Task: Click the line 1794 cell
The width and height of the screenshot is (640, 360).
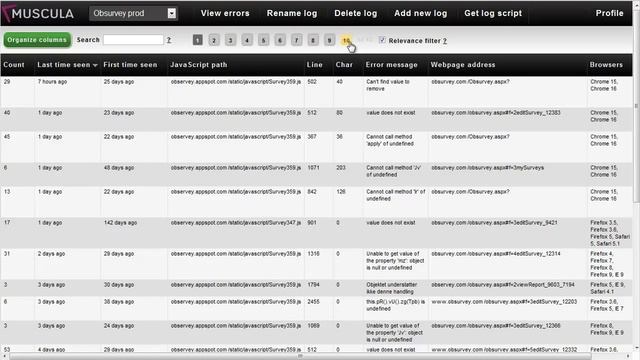Action: click(313, 285)
